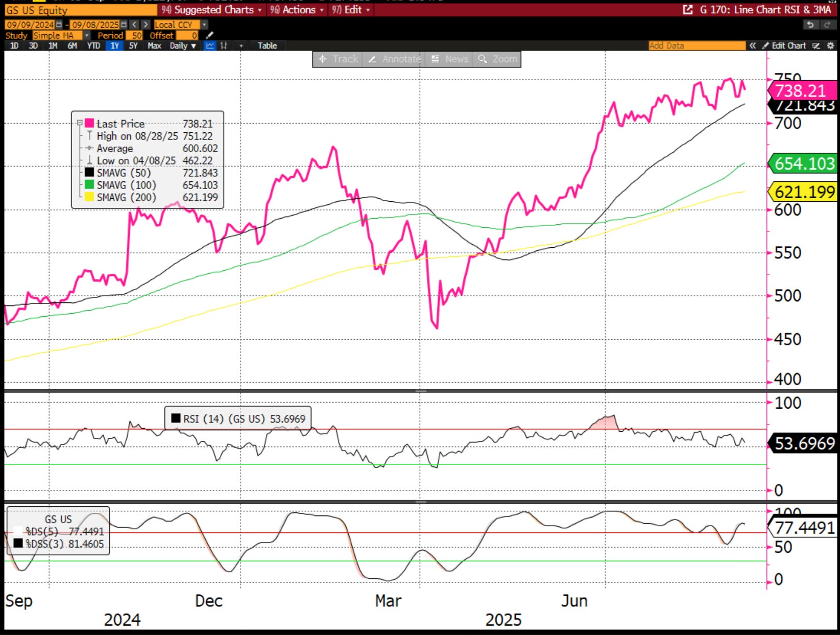Viewport: 840px width, 635px height.
Task: Select 3D time range
Action: (33, 45)
